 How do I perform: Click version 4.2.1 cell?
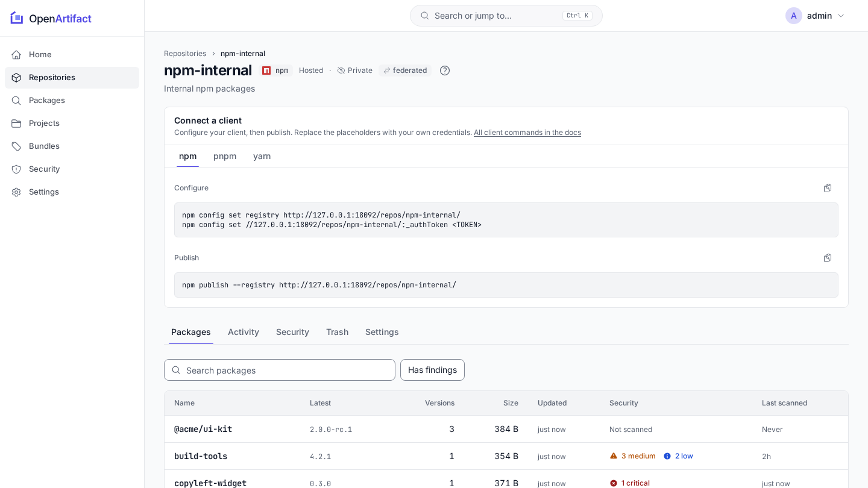coord(320,457)
